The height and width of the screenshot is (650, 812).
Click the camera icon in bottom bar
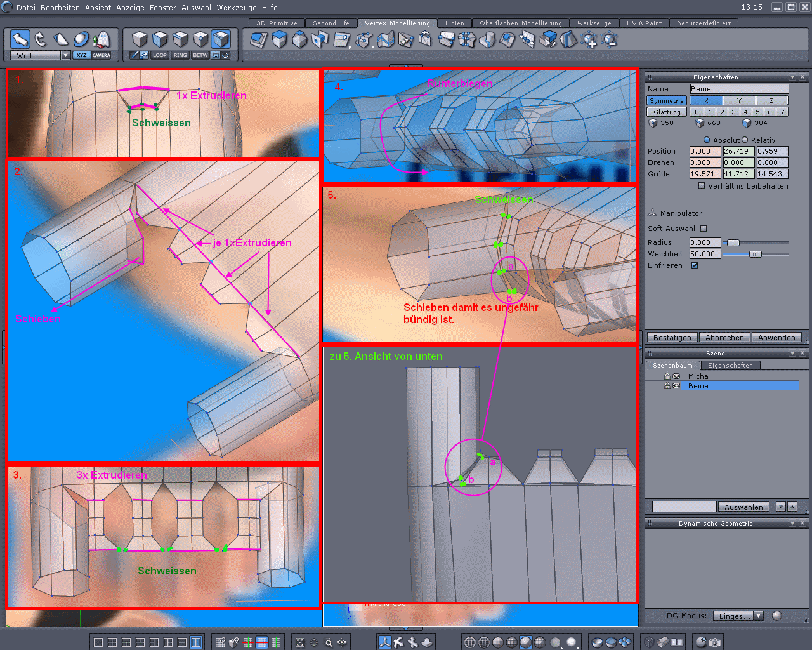pyautogui.click(x=715, y=642)
